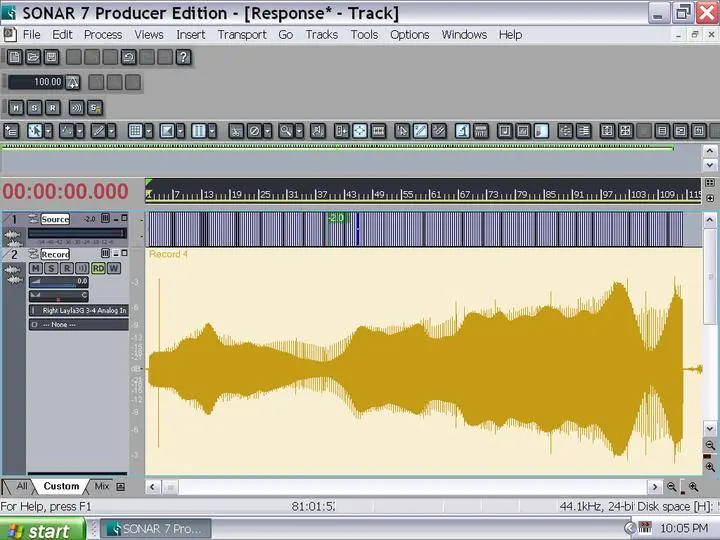
Task: Click the question mark Help icon
Action: pyautogui.click(x=184, y=57)
